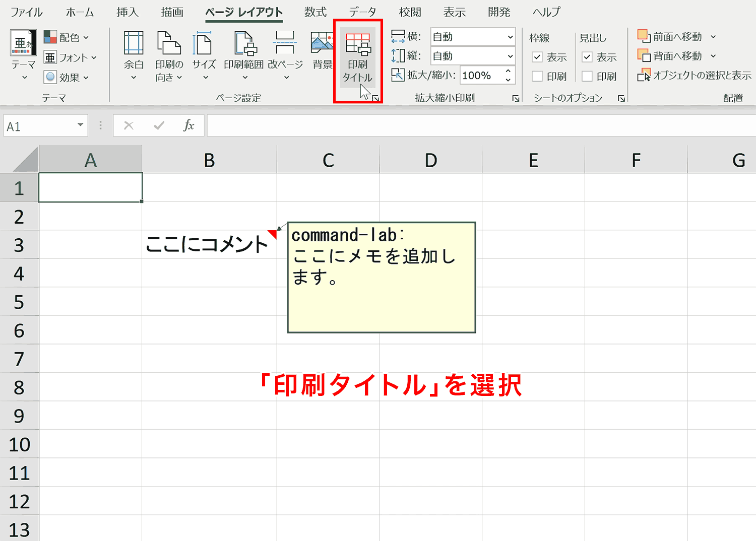Select row 1 header
This screenshot has height=541, width=756.
click(x=19, y=188)
